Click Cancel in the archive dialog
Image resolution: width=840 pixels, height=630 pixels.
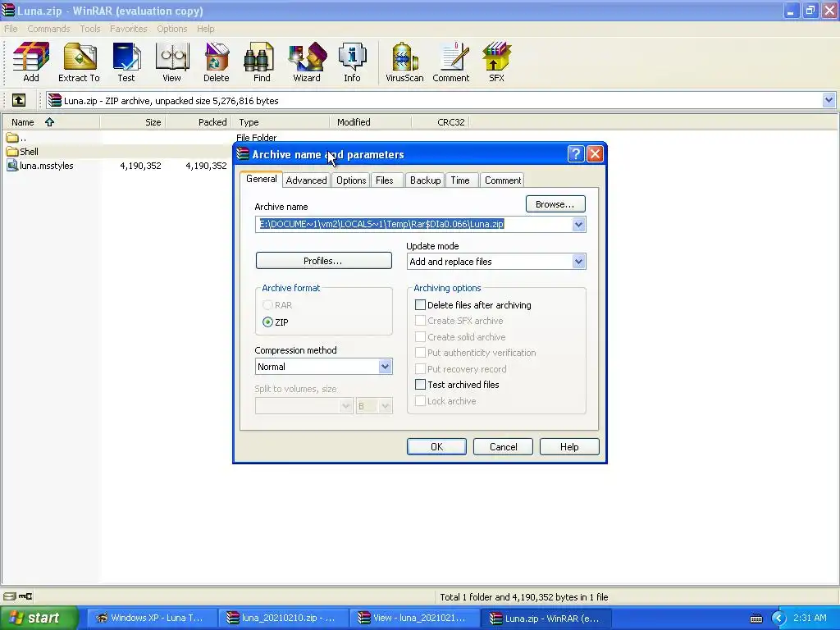point(503,447)
